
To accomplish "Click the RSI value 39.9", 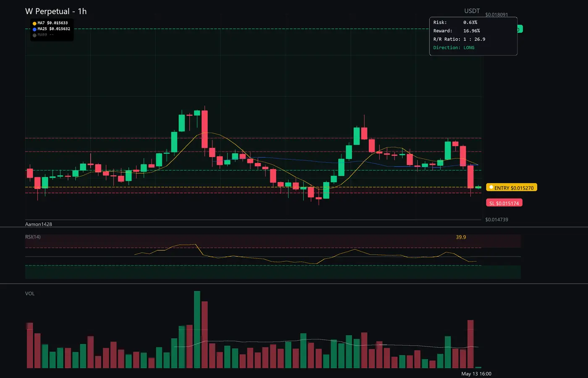I will [461, 237].
